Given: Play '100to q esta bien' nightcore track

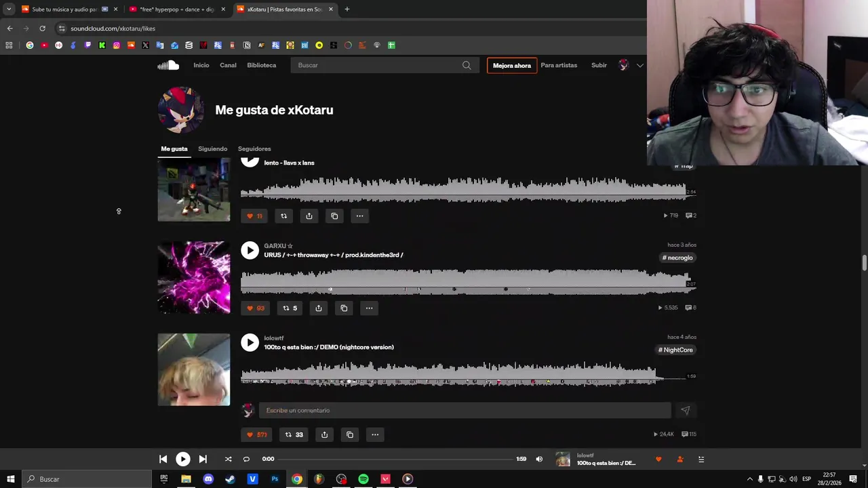Looking at the screenshot, I should coord(250,342).
